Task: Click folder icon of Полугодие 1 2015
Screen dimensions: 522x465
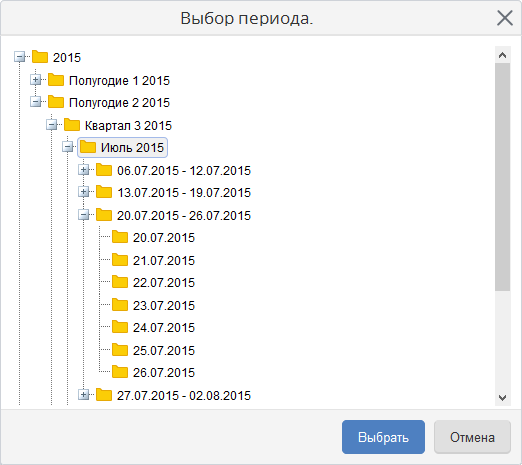Action: [56, 80]
